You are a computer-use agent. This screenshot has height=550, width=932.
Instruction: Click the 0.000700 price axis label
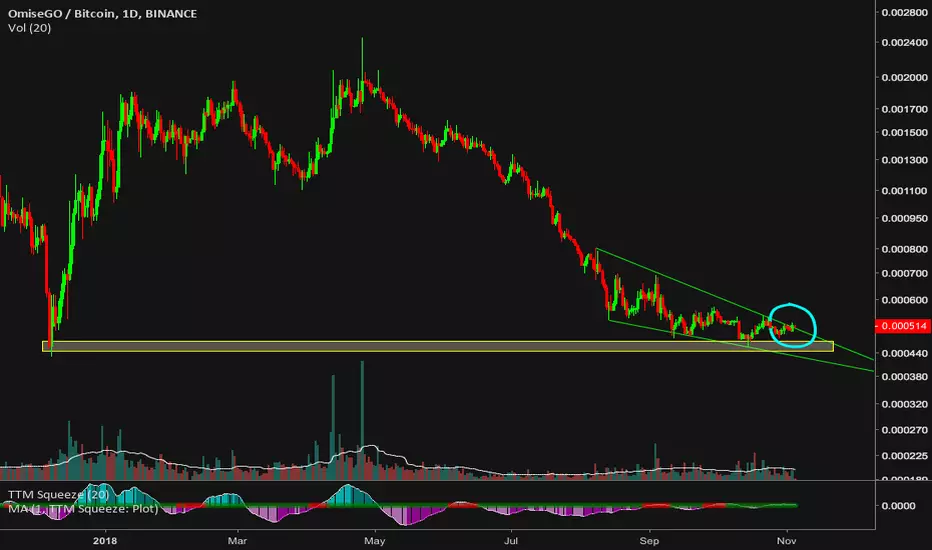[904, 274]
